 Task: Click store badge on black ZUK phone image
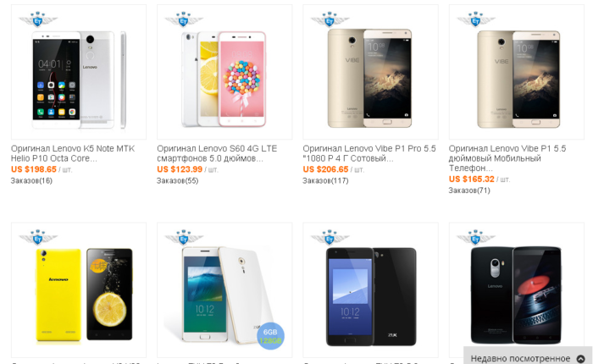click(330, 237)
